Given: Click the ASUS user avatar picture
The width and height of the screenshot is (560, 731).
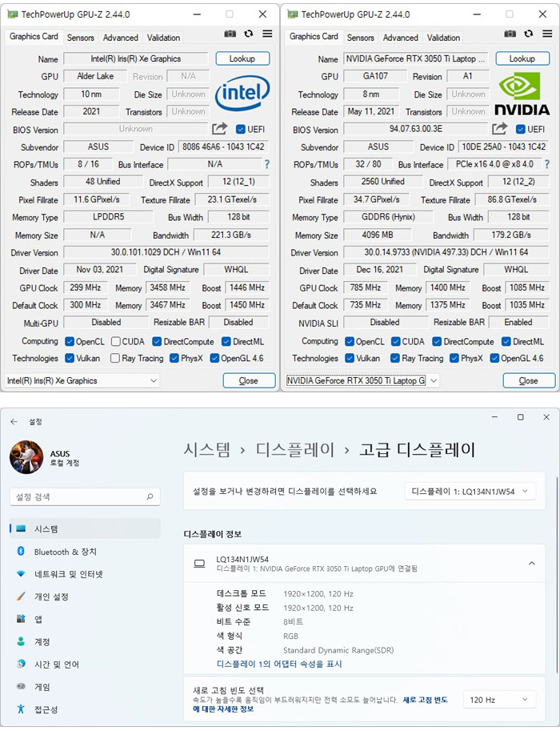Looking at the screenshot, I should click(26, 457).
